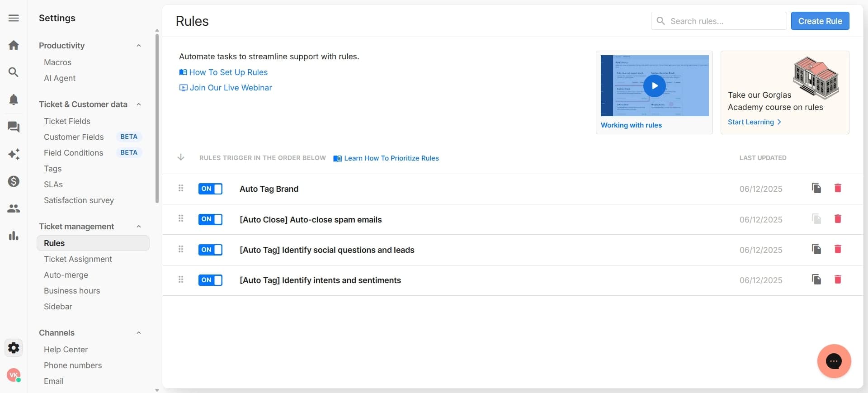Open Macros settings
Image resolution: width=868 pixels, height=393 pixels.
pos(57,62)
